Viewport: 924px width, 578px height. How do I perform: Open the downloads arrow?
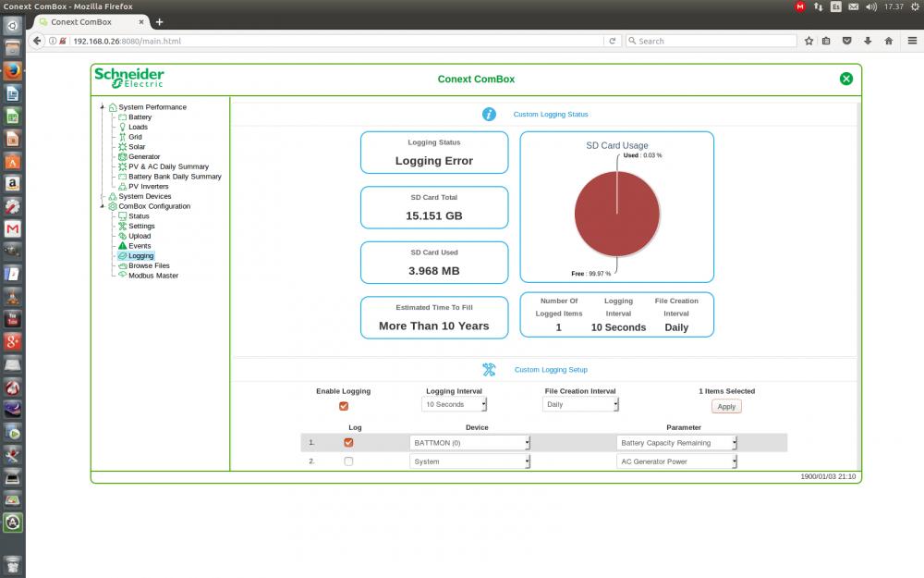(x=868, y=41)
